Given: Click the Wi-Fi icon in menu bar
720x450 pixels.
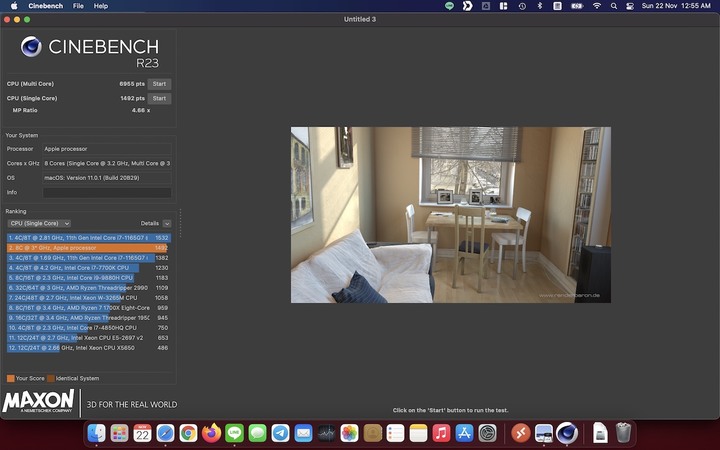Looking at the screenshot, I should (597, 6).
